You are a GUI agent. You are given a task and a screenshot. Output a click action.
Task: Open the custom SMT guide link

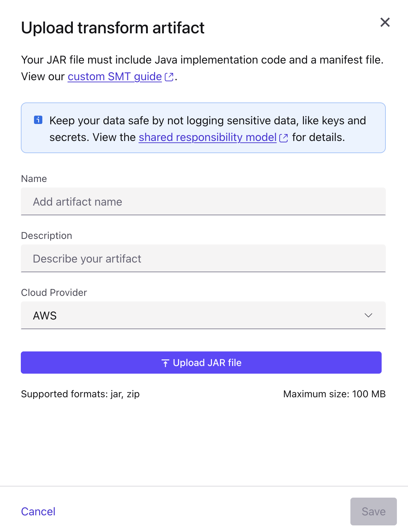pyautogui.click(x=115, y=76)
